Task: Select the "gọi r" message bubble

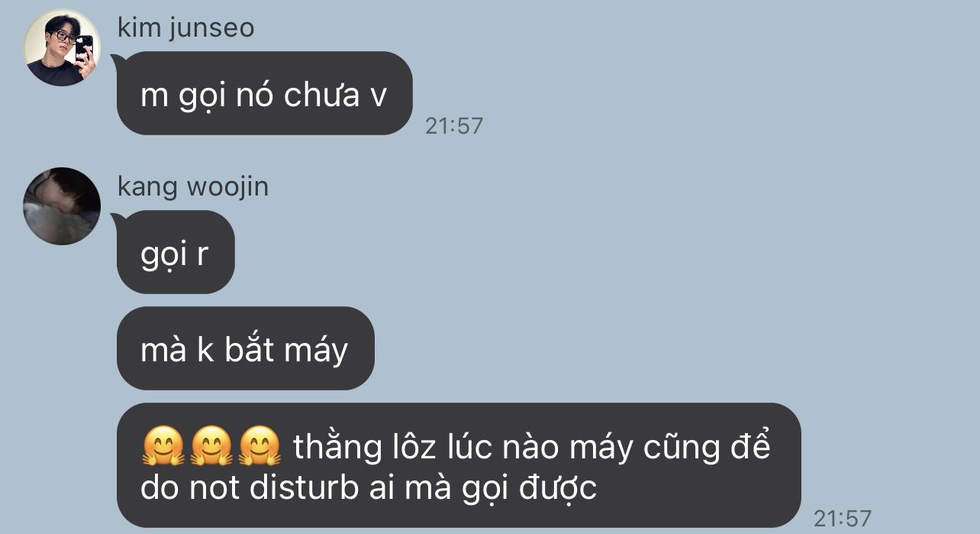Action: point(176,252)
